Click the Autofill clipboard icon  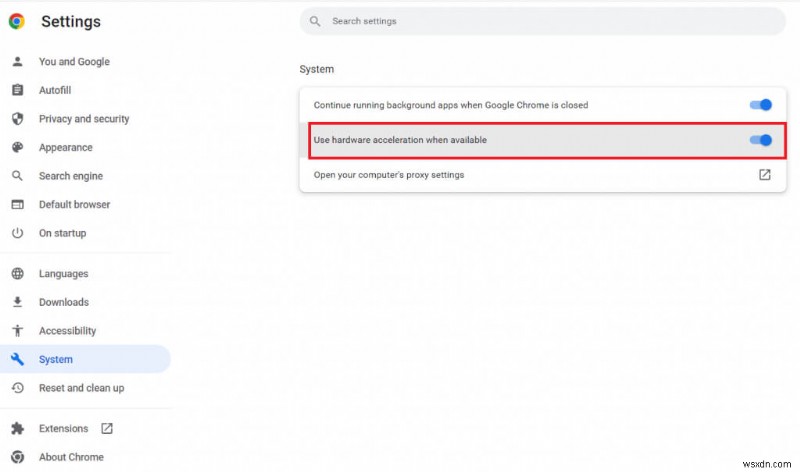click(x=17, y=90)
